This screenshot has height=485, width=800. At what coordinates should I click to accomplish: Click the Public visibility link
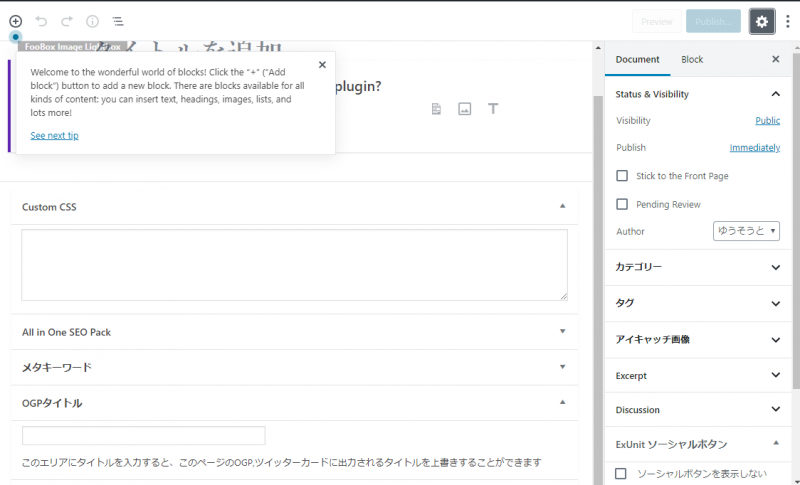click(767, 120)
